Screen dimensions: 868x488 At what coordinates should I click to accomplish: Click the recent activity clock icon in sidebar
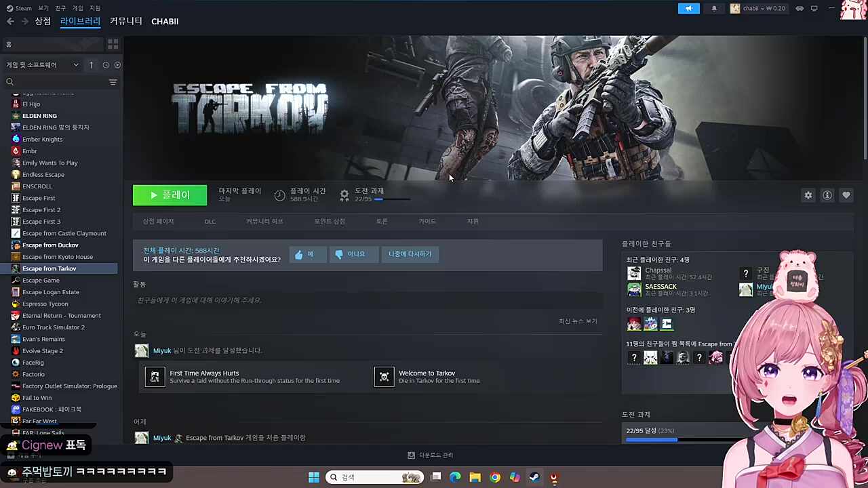click(106, 65)
